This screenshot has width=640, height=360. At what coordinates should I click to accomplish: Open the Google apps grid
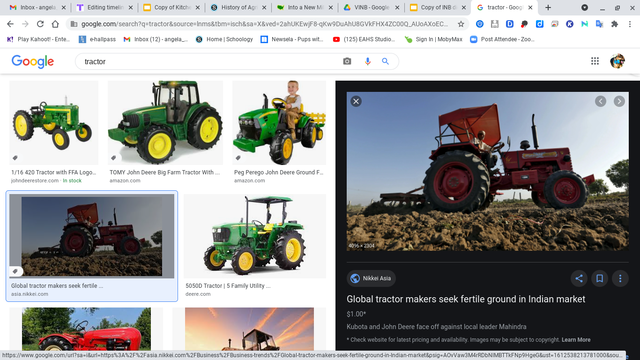[595, 61]
